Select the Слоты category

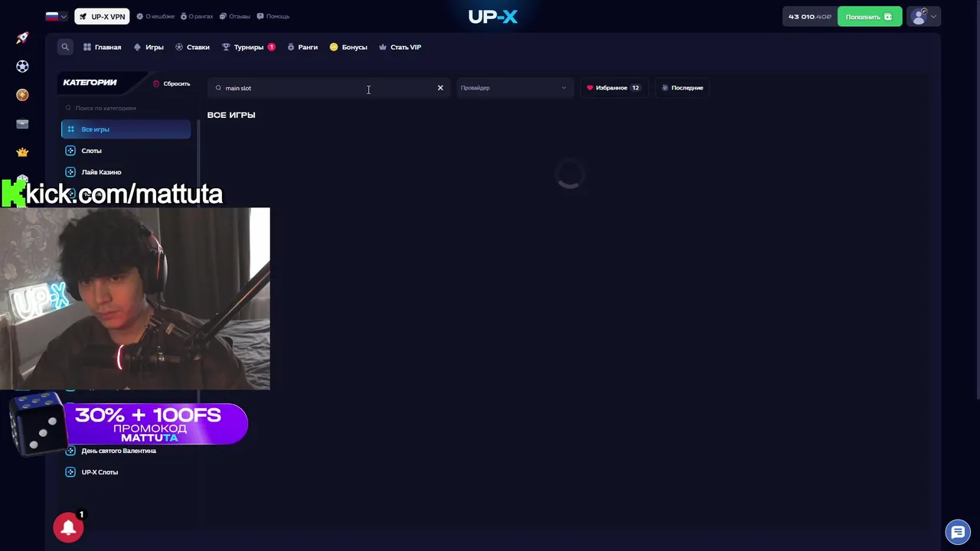tap(126, 151)
